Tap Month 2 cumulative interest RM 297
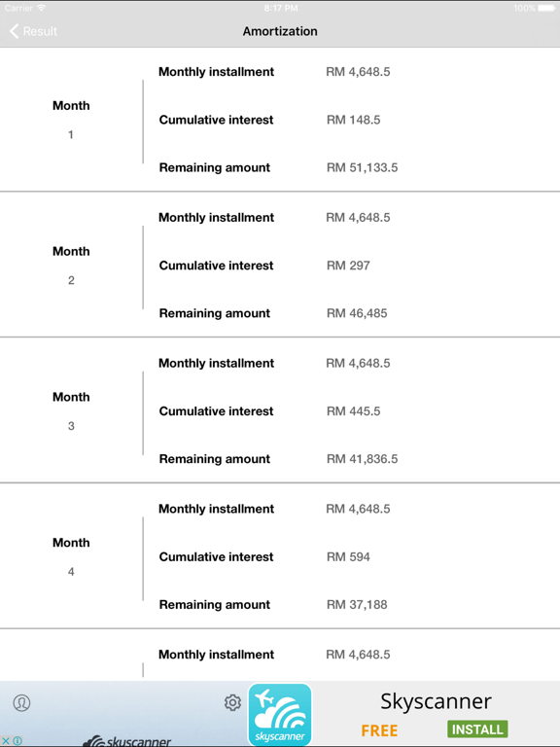 click(x=348, y=266)
